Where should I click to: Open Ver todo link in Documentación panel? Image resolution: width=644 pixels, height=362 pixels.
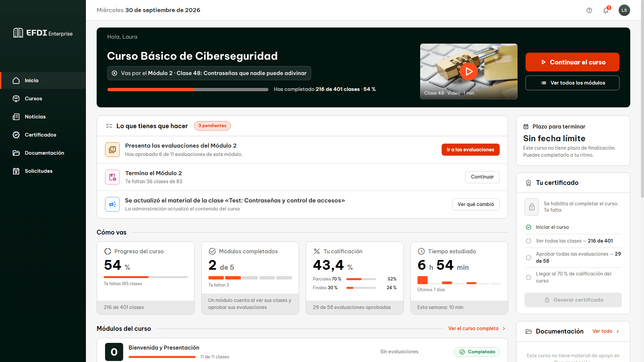pos(606,331)
